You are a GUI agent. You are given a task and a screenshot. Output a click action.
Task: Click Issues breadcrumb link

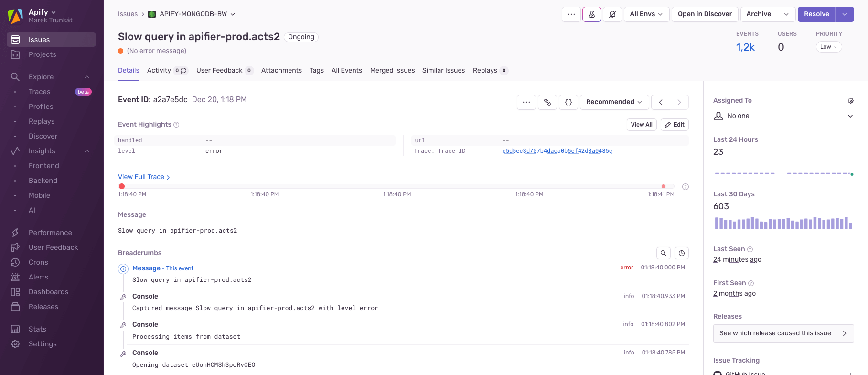pos(128,14)
